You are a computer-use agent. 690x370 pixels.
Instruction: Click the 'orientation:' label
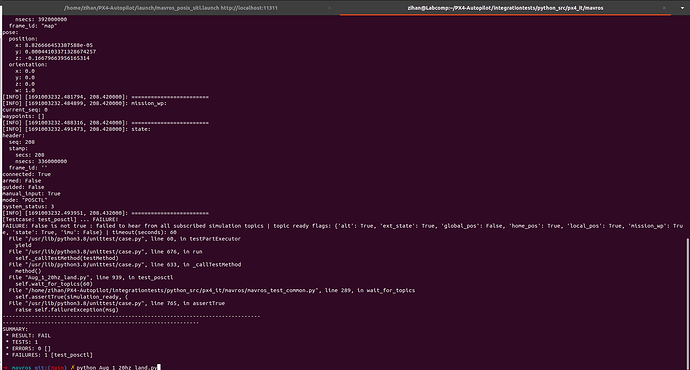click(28, 65)
